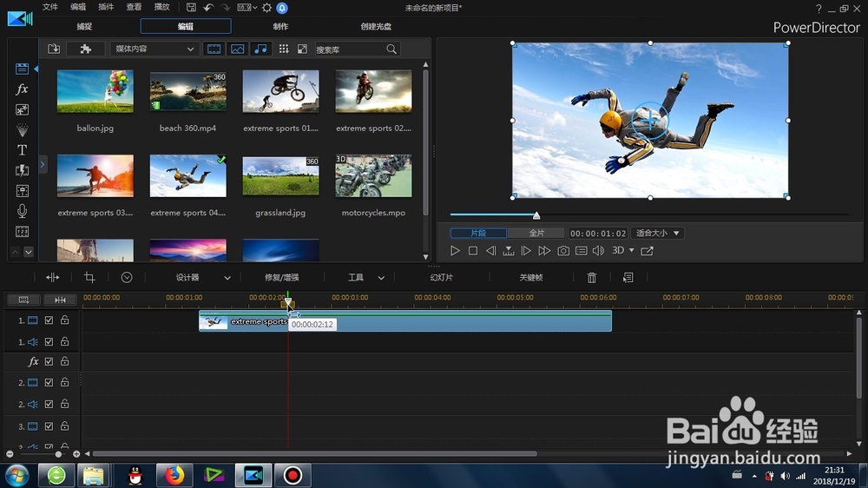Click the preview playback slider handle
868x488 pixels.
pyautogui.click(x=536, y=215)
